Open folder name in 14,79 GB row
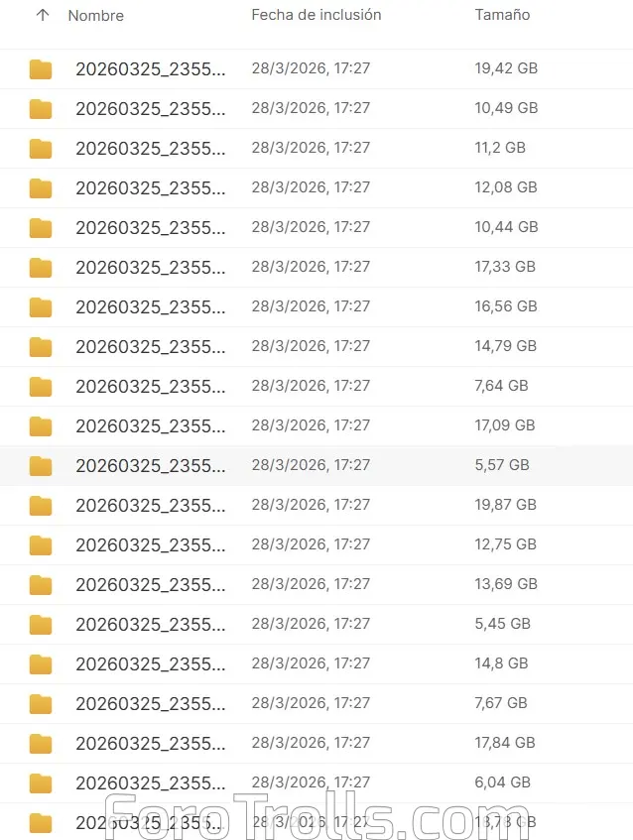This screenshot has width=633, height=840. [x=151, y=346]
